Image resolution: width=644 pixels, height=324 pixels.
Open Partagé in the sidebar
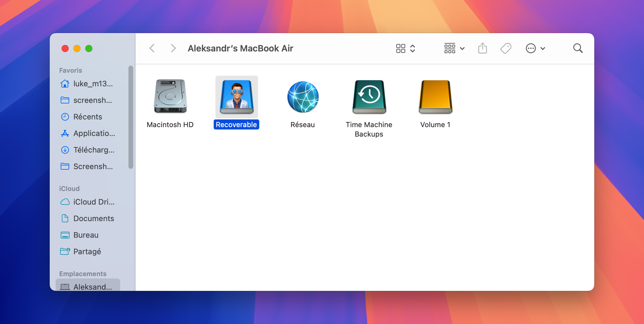coord(88,252)
